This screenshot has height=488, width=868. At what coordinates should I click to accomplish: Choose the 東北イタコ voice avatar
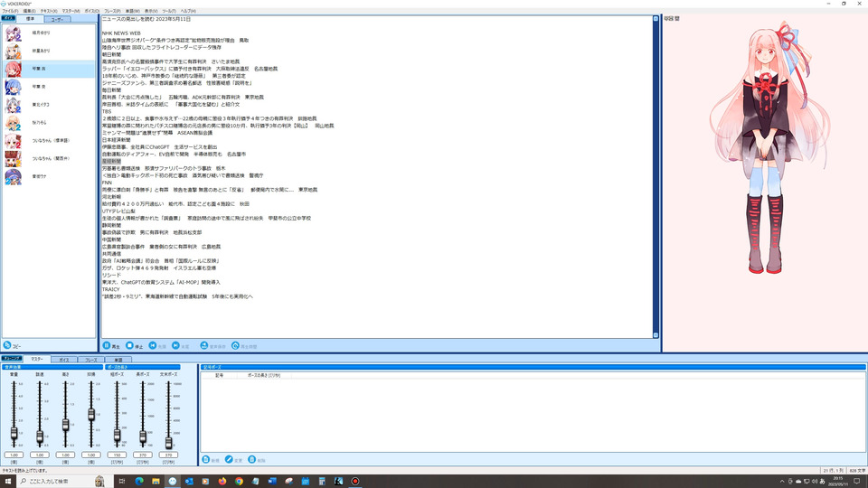point(14,105)
